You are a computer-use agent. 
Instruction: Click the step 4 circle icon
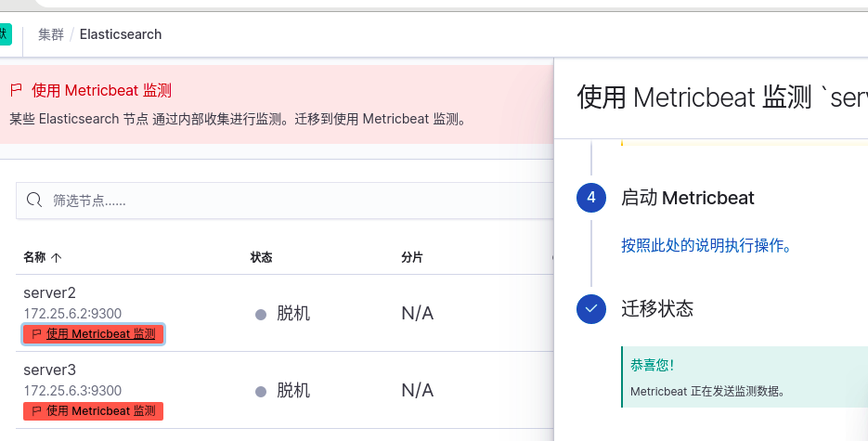591,198
